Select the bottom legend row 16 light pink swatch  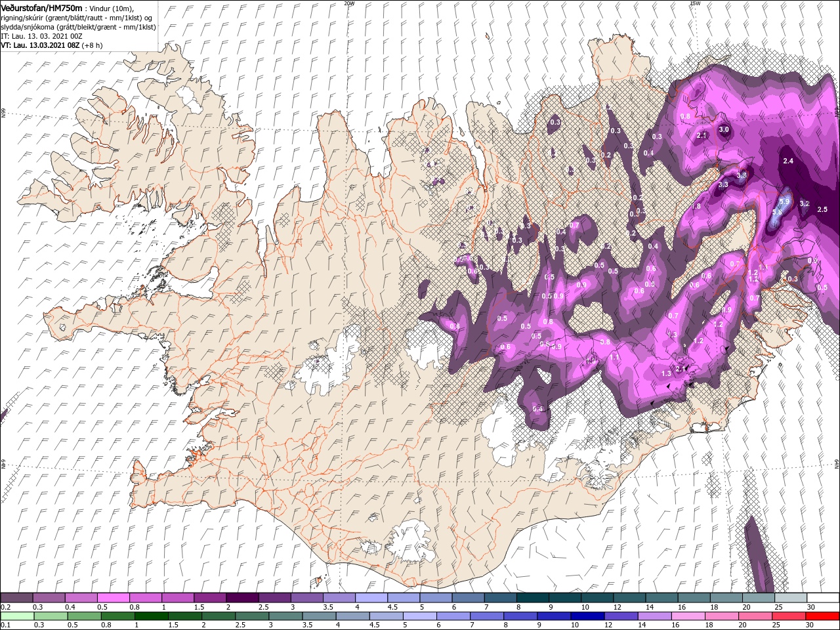(688, 616)
